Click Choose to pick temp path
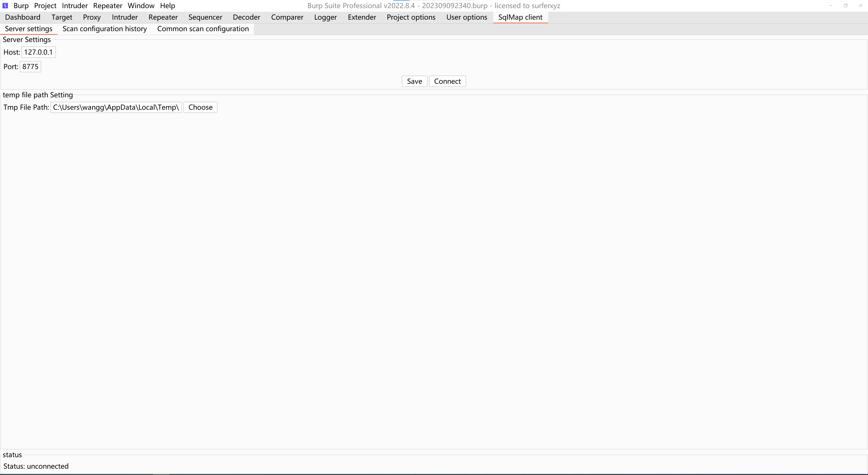This screenshot has width=868, height=475. [x=200, y=107]
